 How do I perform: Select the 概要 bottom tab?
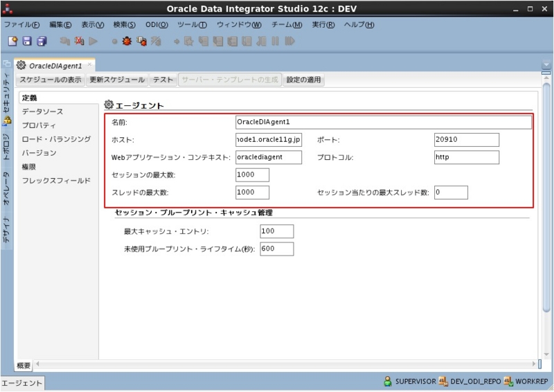click(24, 366)
